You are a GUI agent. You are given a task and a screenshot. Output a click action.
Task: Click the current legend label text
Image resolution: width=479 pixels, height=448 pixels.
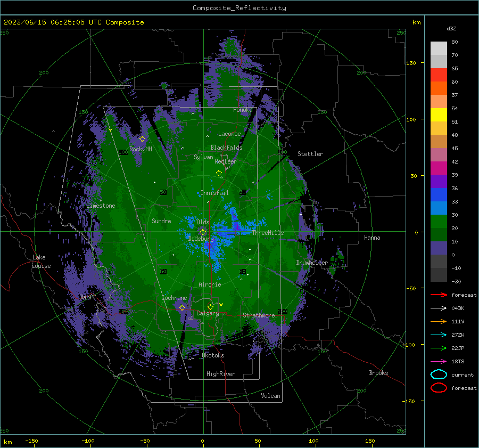pos(463,375)
